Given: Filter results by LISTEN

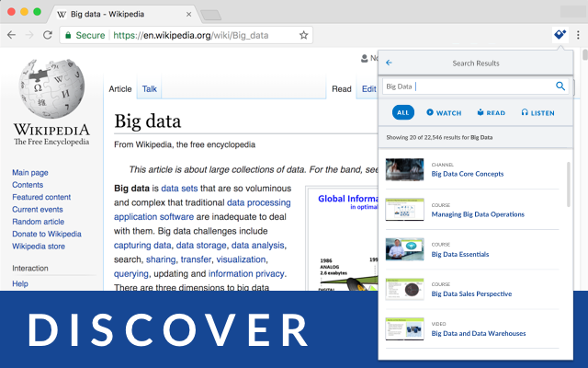Looking at the screenshot, I should click(x=537, y=112).
